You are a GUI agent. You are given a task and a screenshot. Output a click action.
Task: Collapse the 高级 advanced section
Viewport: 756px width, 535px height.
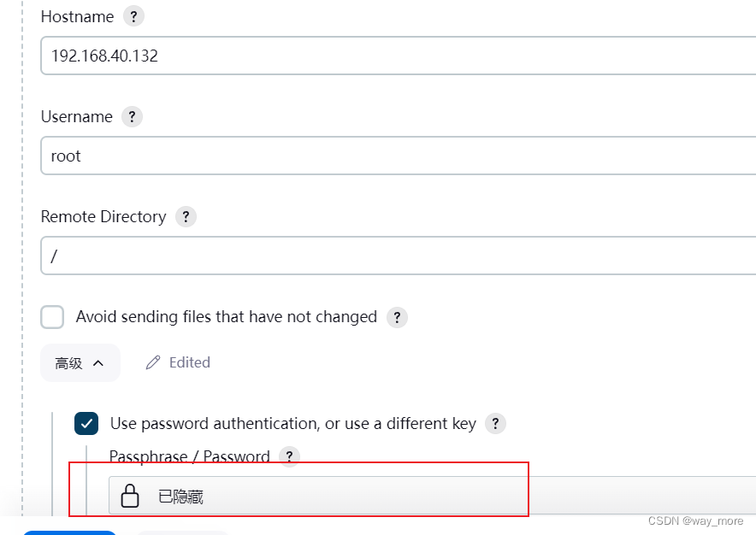coord(80,363)
